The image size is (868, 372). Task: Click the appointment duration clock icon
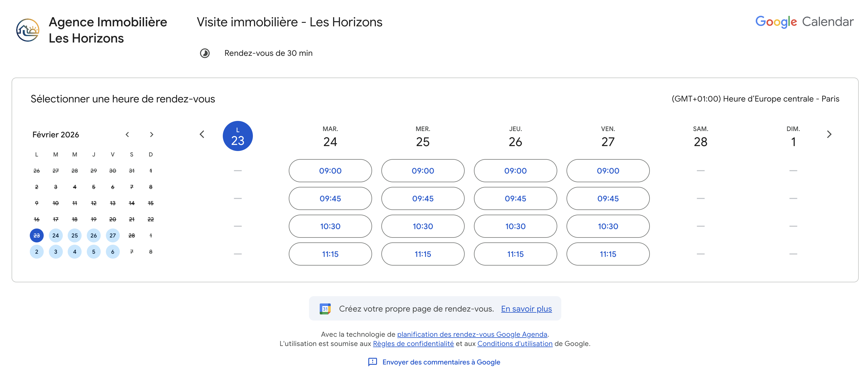205,53
